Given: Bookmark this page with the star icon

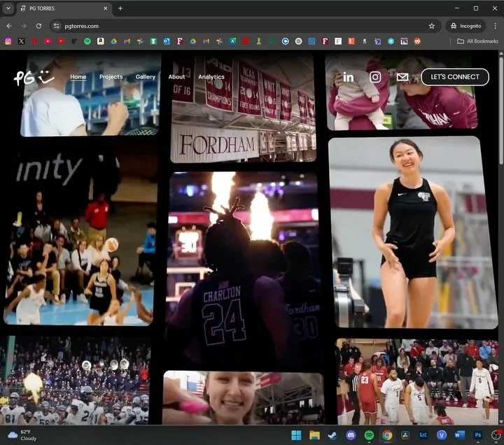Looking at the screenshot, I should tap(432, 26).
